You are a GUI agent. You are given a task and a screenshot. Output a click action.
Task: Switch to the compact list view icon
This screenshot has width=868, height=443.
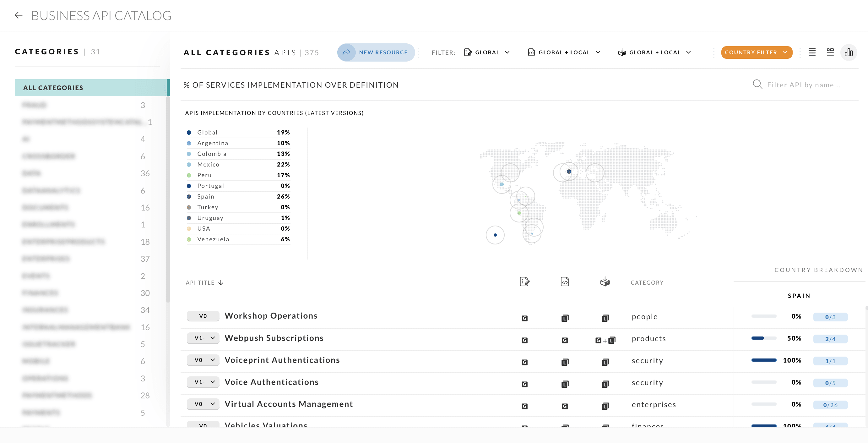[812, 52]
